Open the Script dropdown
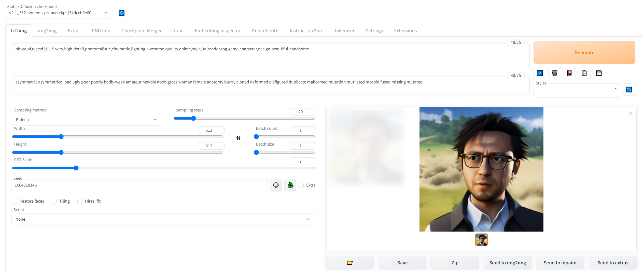The height and width of the screenshot is (271, 644). [163, 219]
